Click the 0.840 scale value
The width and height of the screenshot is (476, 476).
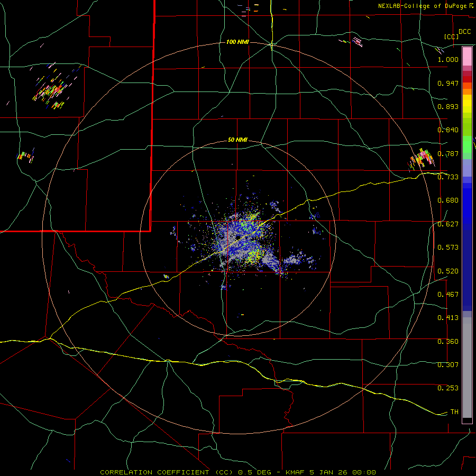(448, 130)
